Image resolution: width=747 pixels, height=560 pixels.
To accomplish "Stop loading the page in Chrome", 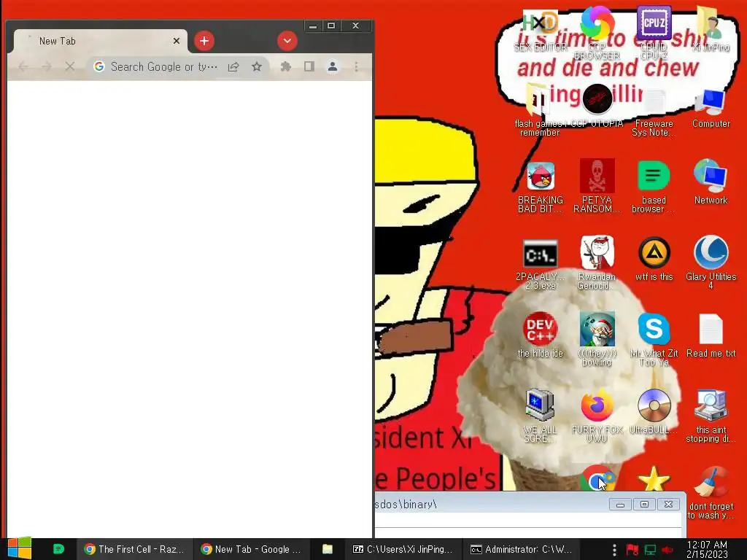I will coord(70,66).
